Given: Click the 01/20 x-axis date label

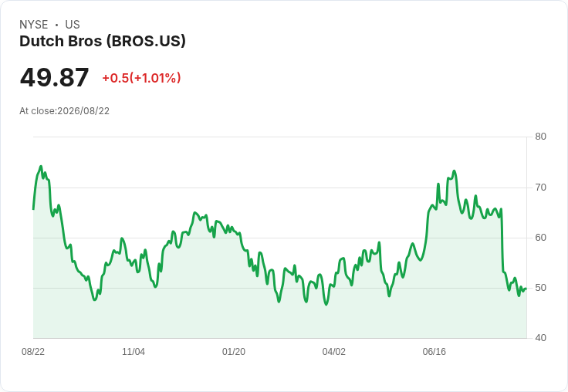Looking at the screenshot, I should click(234, 351).
